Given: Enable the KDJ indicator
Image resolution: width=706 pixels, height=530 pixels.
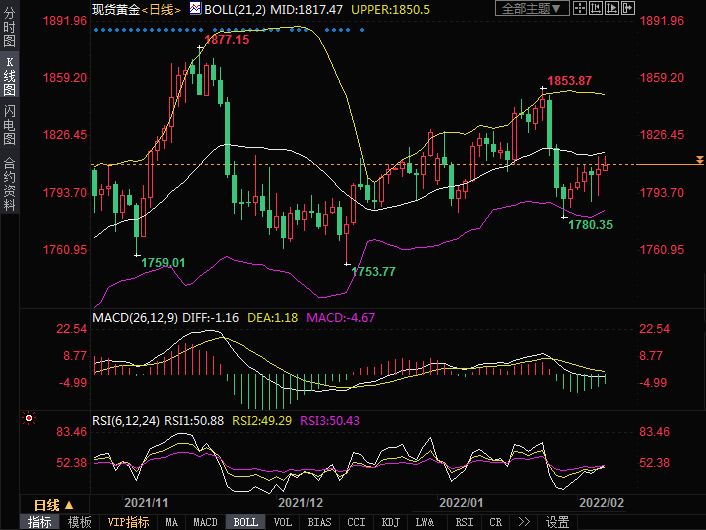Looking at the screenshot, I should pos(390,522).
